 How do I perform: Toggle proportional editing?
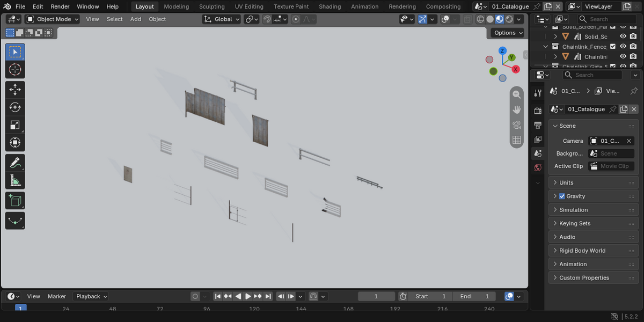pos(296,19)
